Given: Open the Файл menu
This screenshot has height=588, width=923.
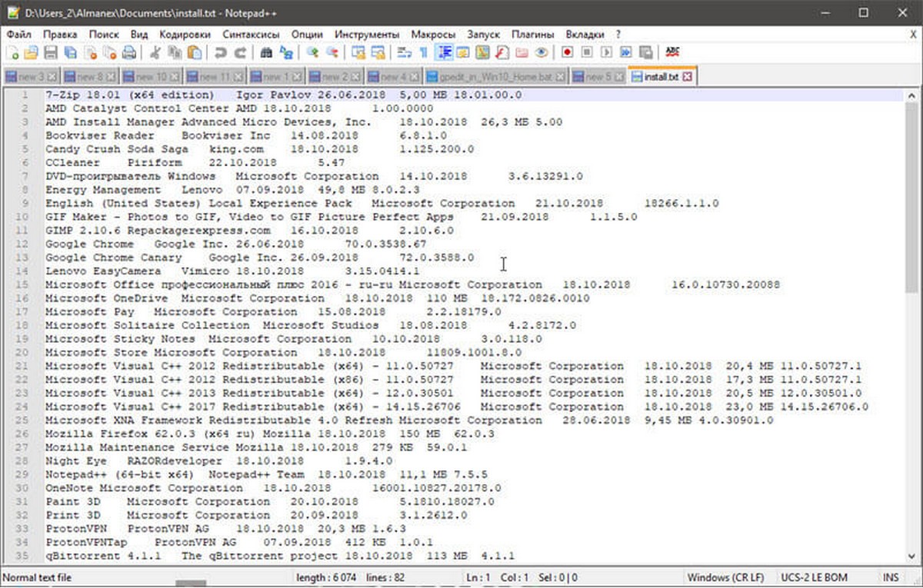Looking at the screenshot, I should [x=19, y=35].
